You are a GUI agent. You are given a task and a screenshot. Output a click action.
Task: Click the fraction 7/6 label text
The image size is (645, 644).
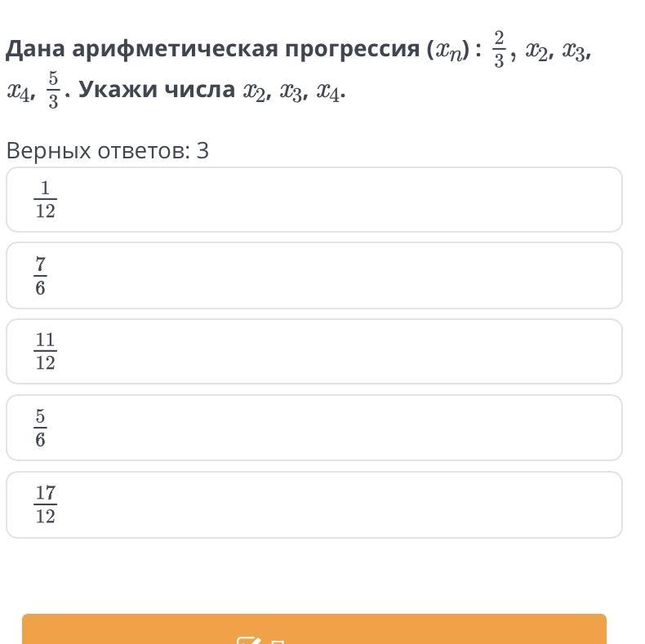tap(40, 276)
